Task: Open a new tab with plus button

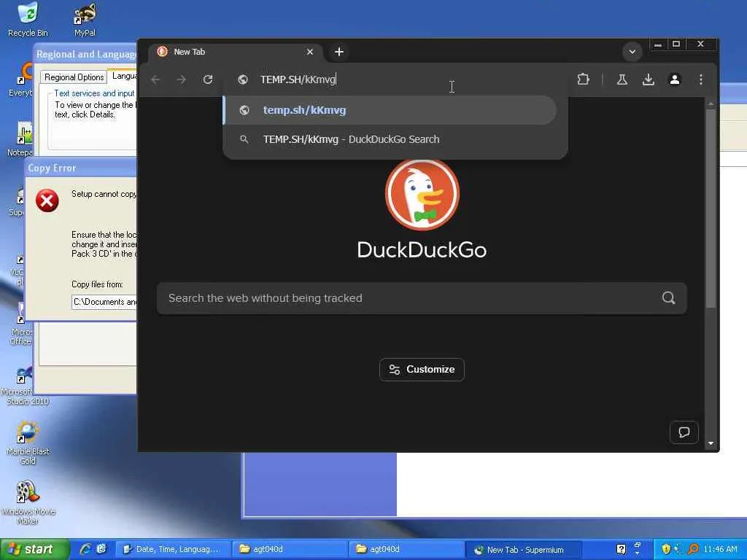Action: click(x=339, y=52)
